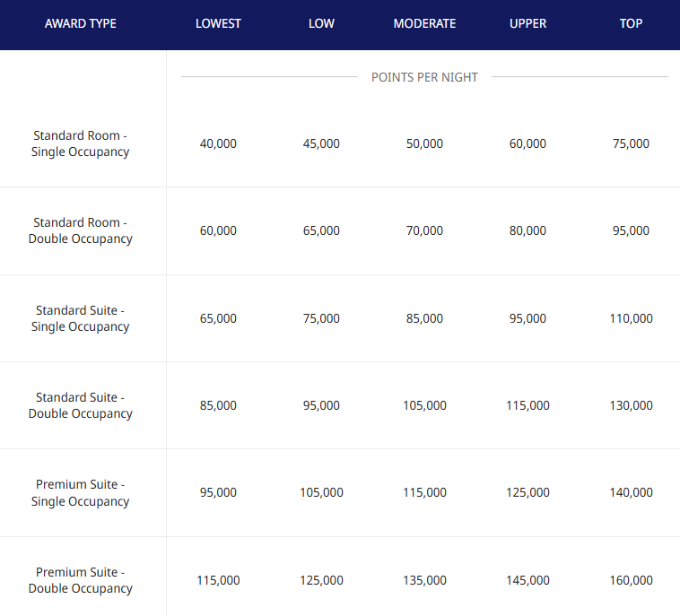Image resolution: width=680 pixels, height=616 pixels.
Task: Click the LOW column header
Action: (321, 23)
